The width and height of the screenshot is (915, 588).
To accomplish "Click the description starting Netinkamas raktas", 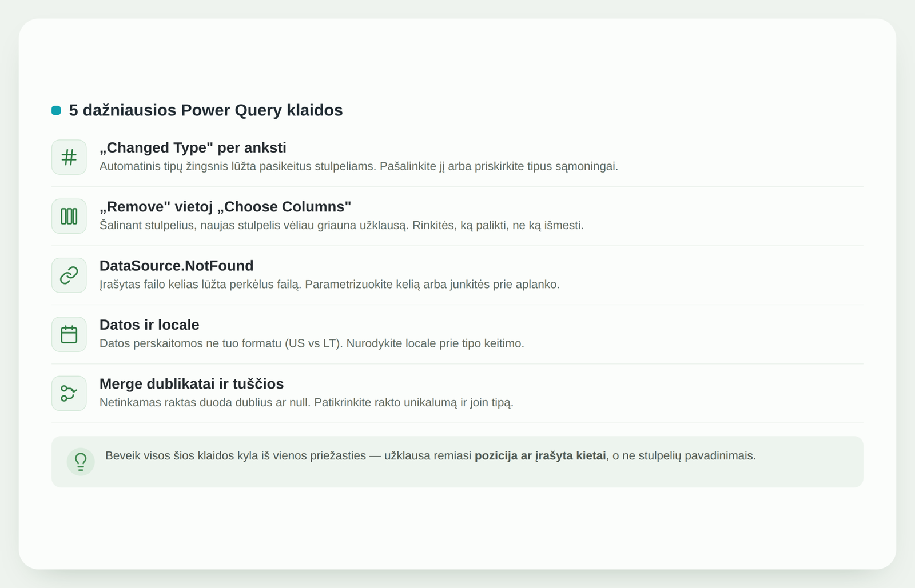I will pyautogui.click(x=307, y=402).
